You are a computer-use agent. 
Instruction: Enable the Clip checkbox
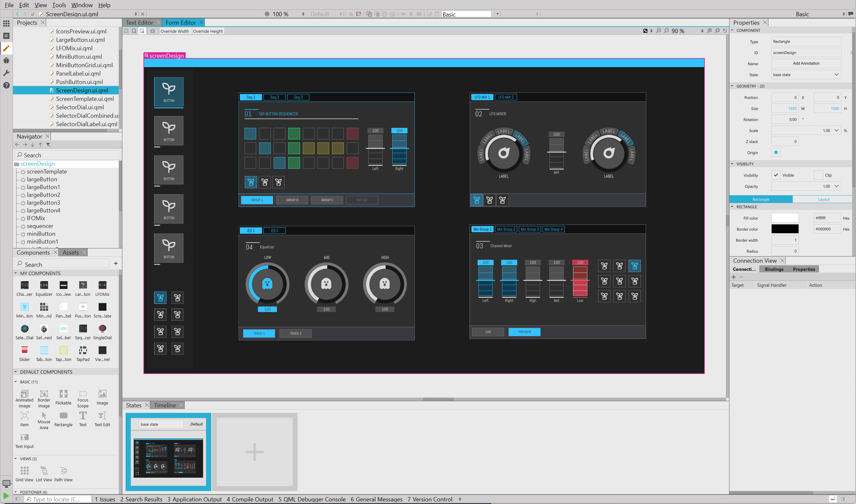coord(818,175)
